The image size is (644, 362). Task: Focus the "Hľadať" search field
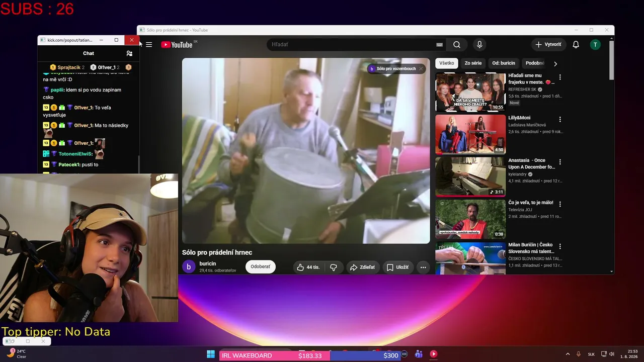351,45
